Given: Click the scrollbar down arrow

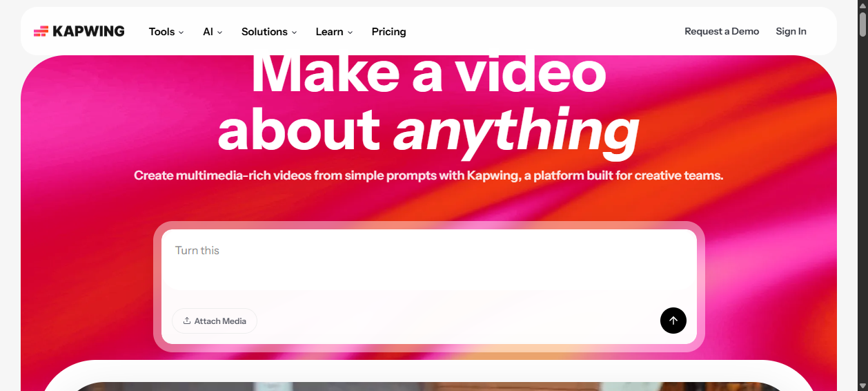Looking at the screenshot, I should tap(862, 385).
